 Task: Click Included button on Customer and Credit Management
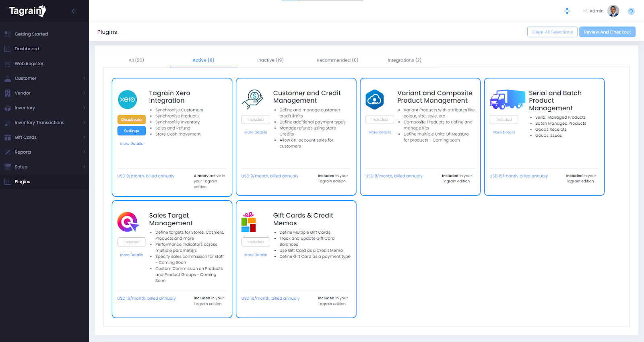[256, 119]
